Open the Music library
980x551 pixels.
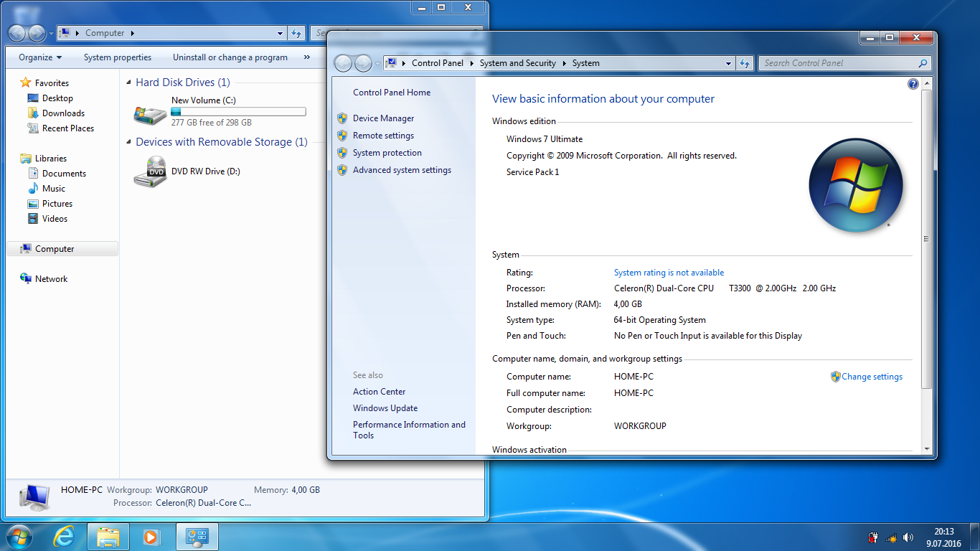point(54,189)
